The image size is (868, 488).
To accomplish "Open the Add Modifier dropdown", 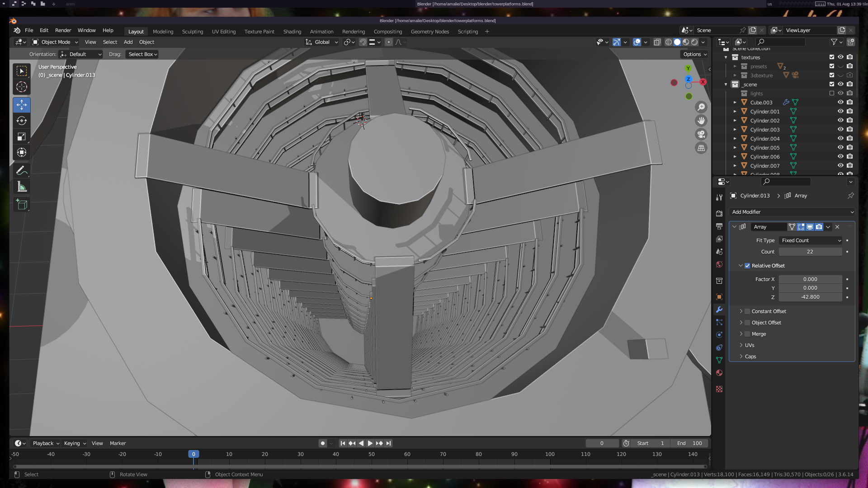I will click(792, 212).
